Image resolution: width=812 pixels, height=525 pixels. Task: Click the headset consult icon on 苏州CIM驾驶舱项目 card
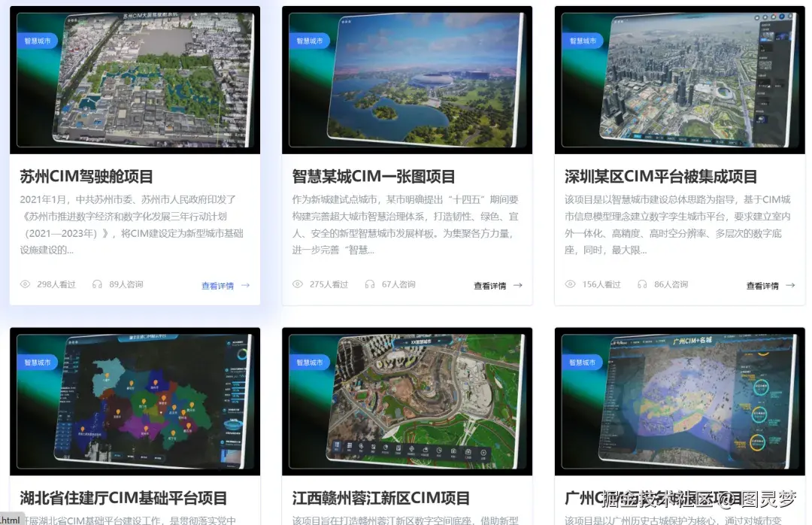(96, 284)
